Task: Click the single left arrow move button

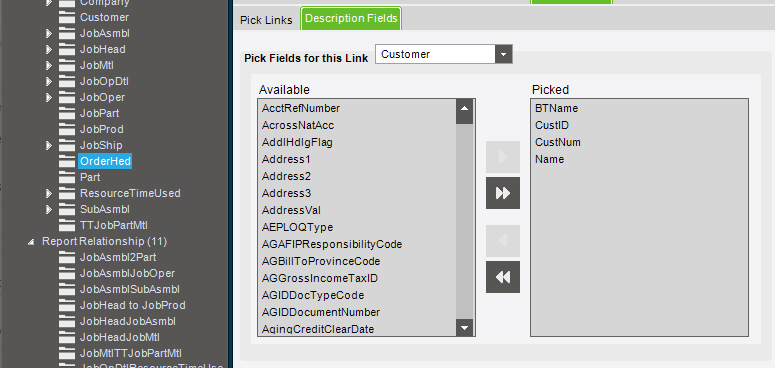Action: tap(503, 241)
